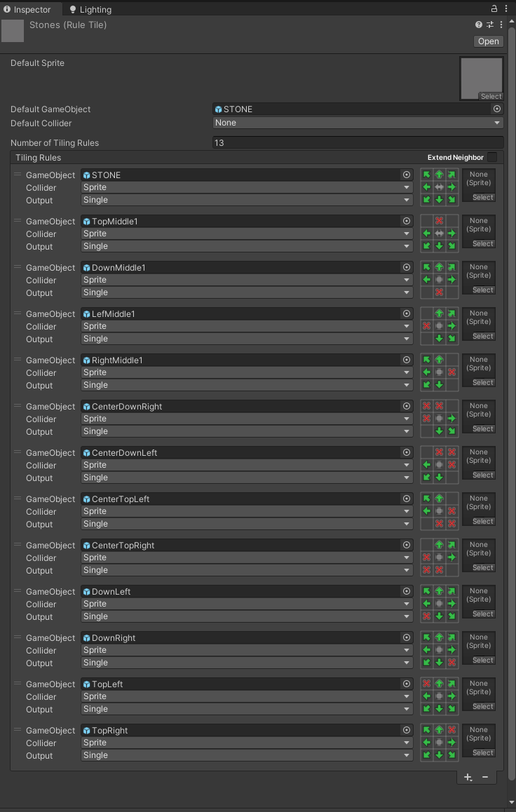Toggle the red X cell in LefMiddle1 grid

coord(427,326)
